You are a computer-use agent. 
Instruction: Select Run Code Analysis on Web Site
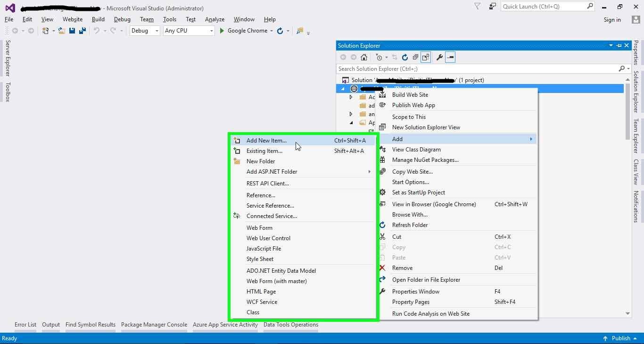(457, 314)
